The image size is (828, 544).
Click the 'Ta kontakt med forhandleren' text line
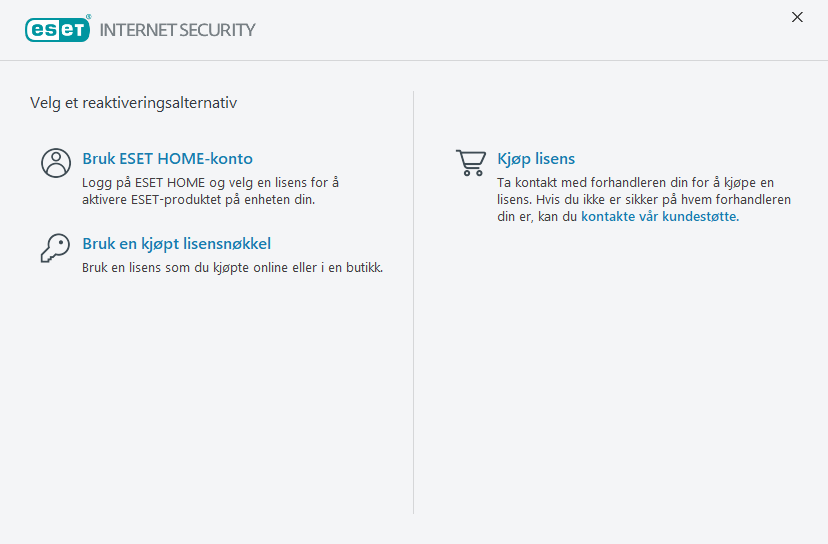pyautogui.click(x=636, y=183)
